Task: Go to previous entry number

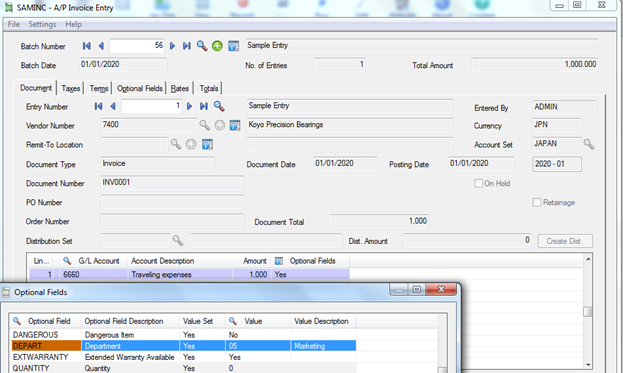Action: pos(113,106)
